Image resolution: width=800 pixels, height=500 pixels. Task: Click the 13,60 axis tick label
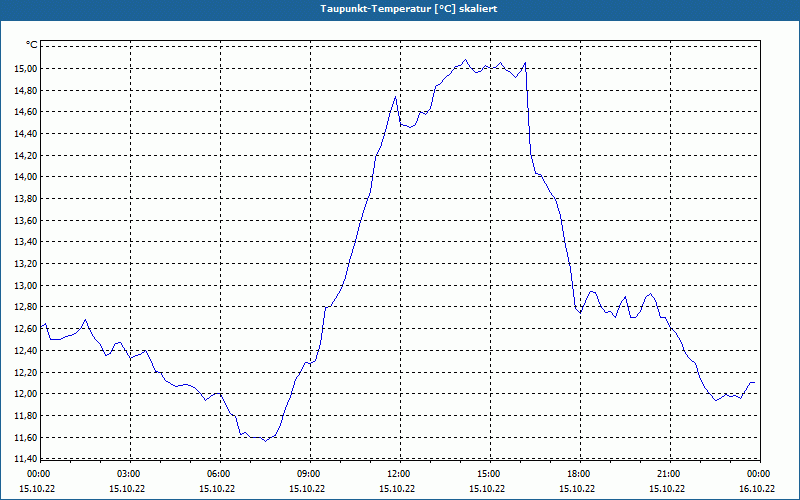(28, 220)
